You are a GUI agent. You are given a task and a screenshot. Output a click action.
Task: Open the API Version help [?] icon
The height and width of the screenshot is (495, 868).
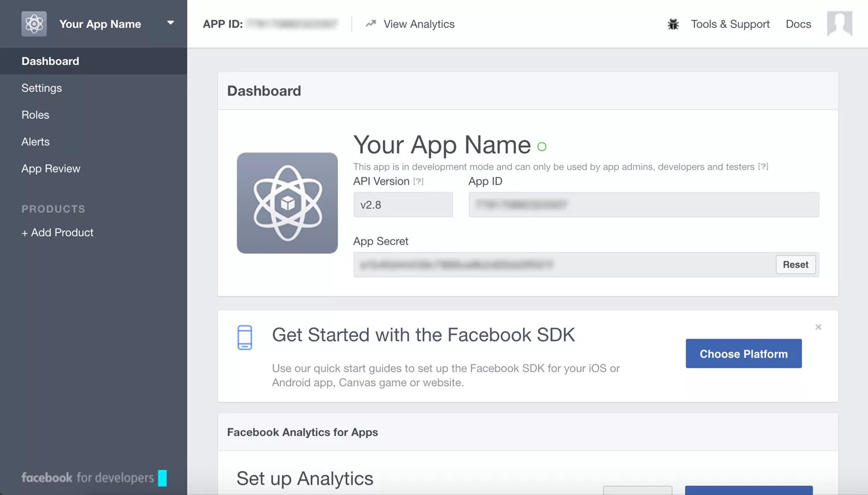click(418, 181)
